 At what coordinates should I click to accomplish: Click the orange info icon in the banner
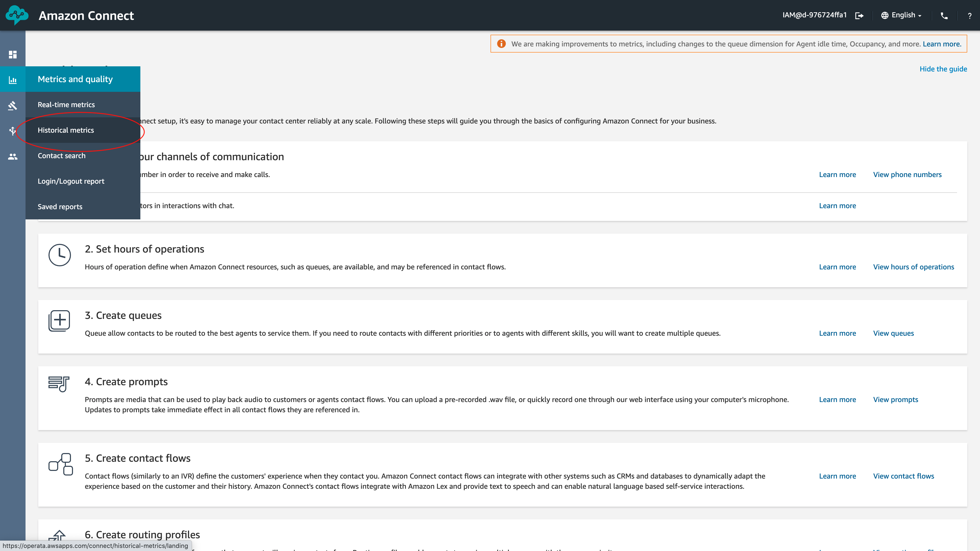pyautogui.click(x=501, y=44)
